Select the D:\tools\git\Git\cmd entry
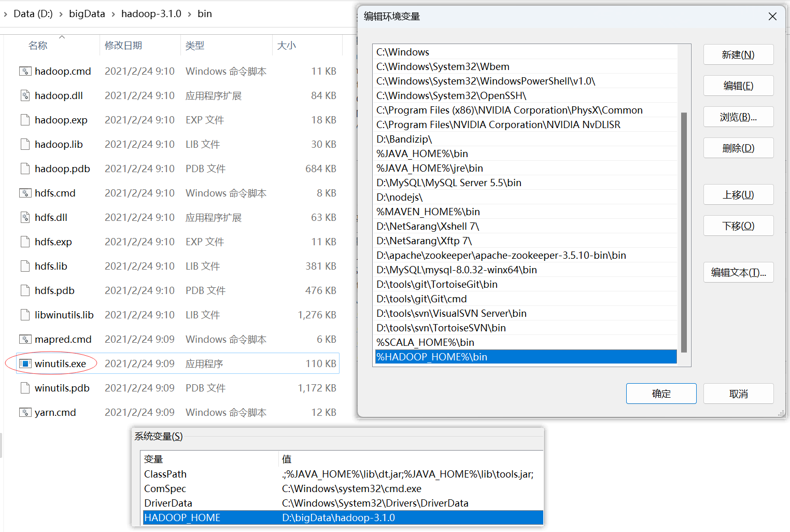The width and height of the screenshot is (790, 532). (526, 299)
